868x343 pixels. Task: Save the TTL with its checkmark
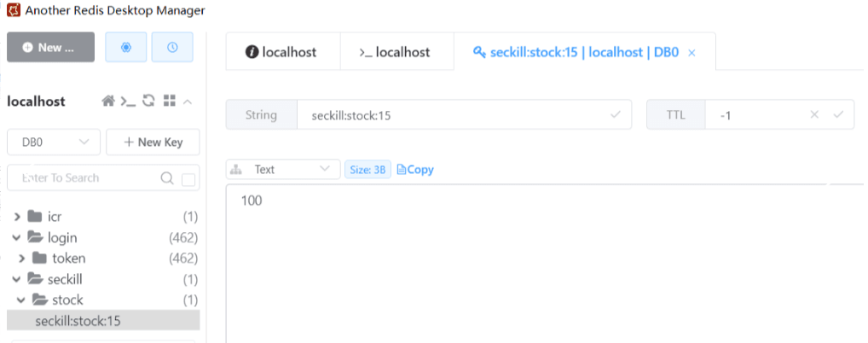[837, 114]
